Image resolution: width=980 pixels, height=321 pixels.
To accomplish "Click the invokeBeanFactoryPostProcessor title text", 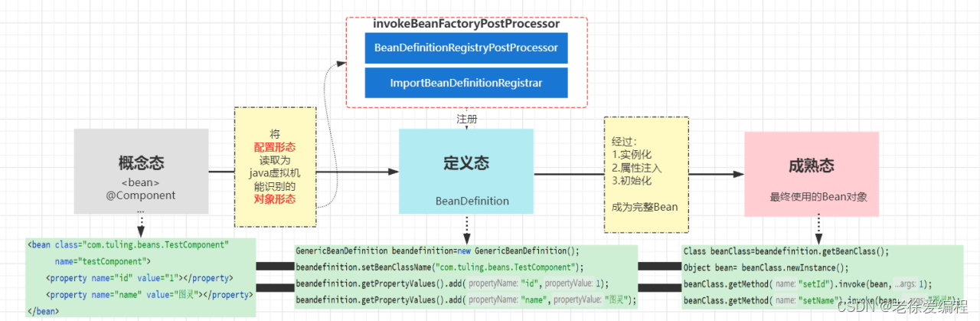I will click(x=466, y=25).
